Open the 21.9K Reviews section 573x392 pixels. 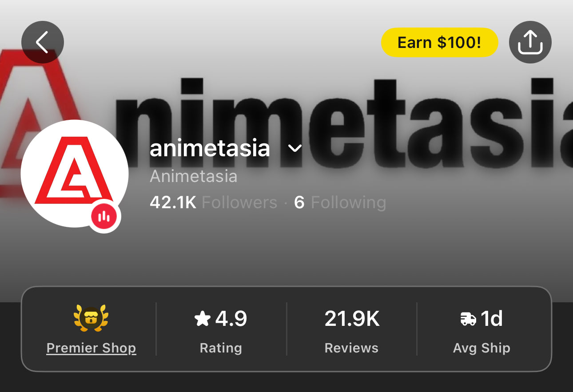[x=352, y=329]
